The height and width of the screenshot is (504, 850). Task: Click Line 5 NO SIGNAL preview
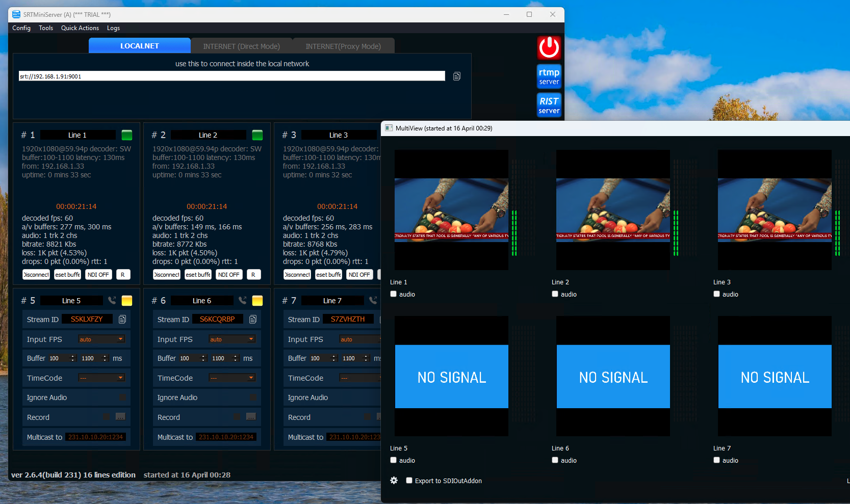(452, 377)
